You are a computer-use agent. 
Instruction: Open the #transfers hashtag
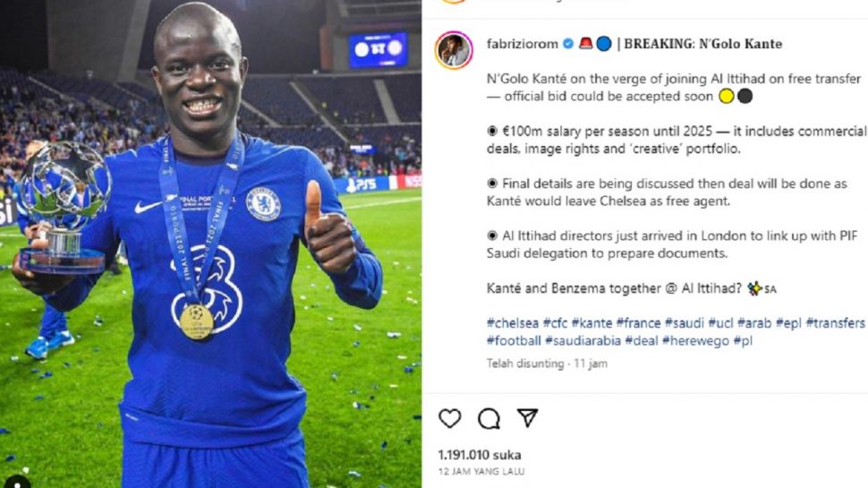point(836,323)
